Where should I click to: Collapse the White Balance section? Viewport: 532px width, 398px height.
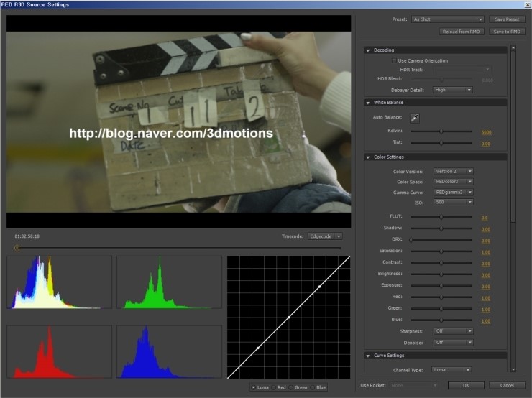(x=368, y=103)
